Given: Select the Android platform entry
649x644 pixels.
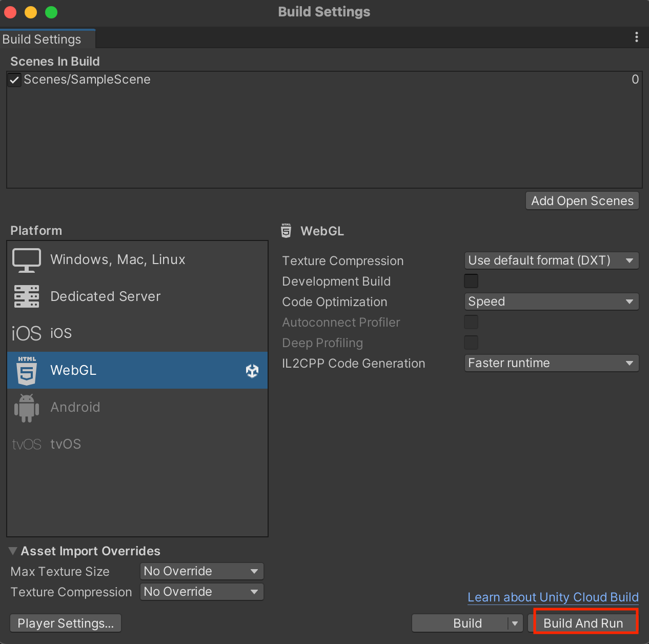Looking at the screenshot, I should point(137,407).
